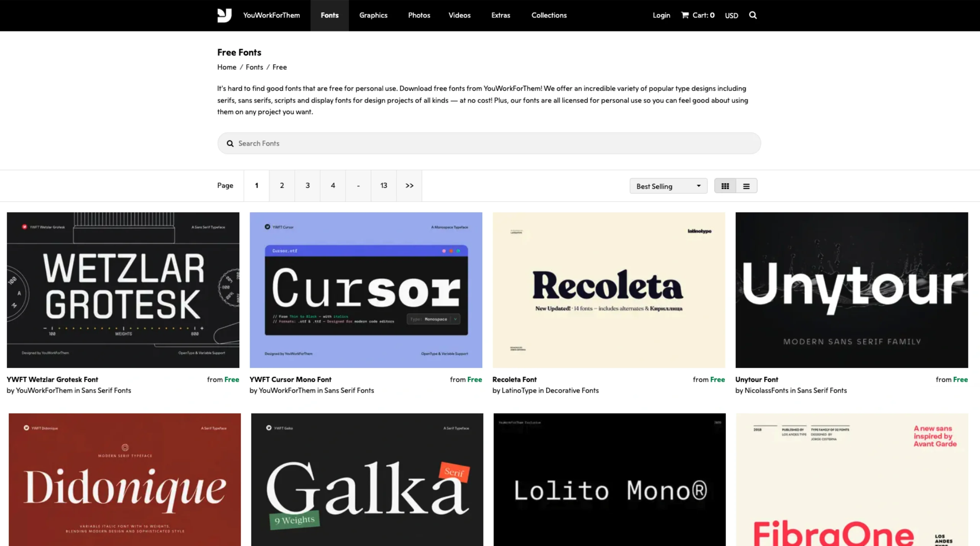Jump to page 13 of results
The image size is (980, 546).
point(384,186)
